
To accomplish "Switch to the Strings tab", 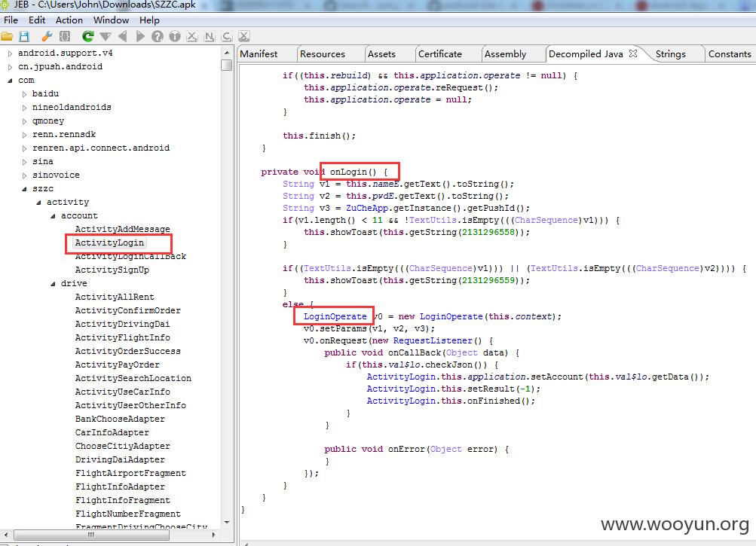I will [670, 54].
